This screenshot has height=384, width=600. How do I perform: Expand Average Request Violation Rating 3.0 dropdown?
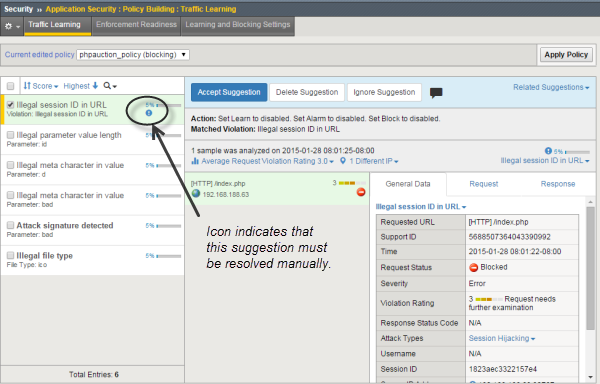click(x=267, y=161)
